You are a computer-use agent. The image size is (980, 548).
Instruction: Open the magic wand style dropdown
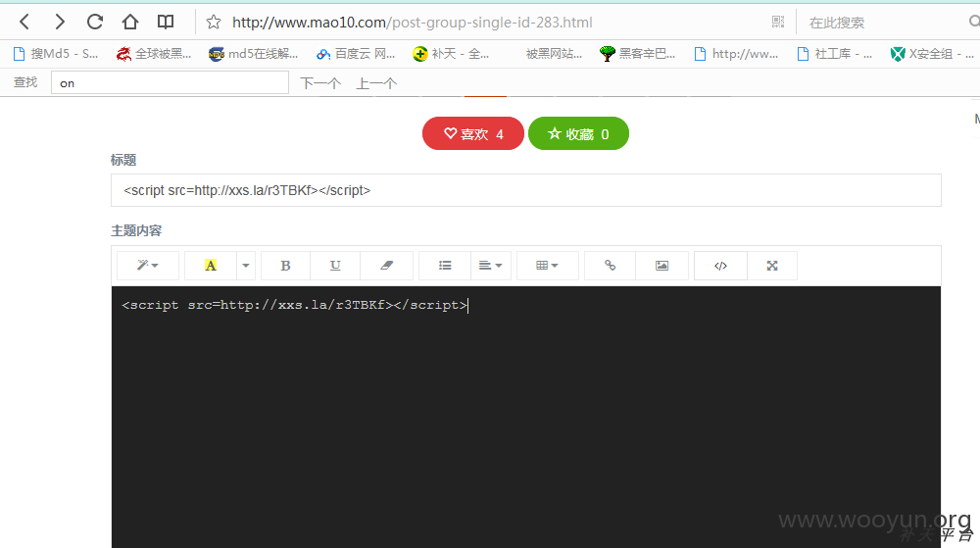(148, 266)
